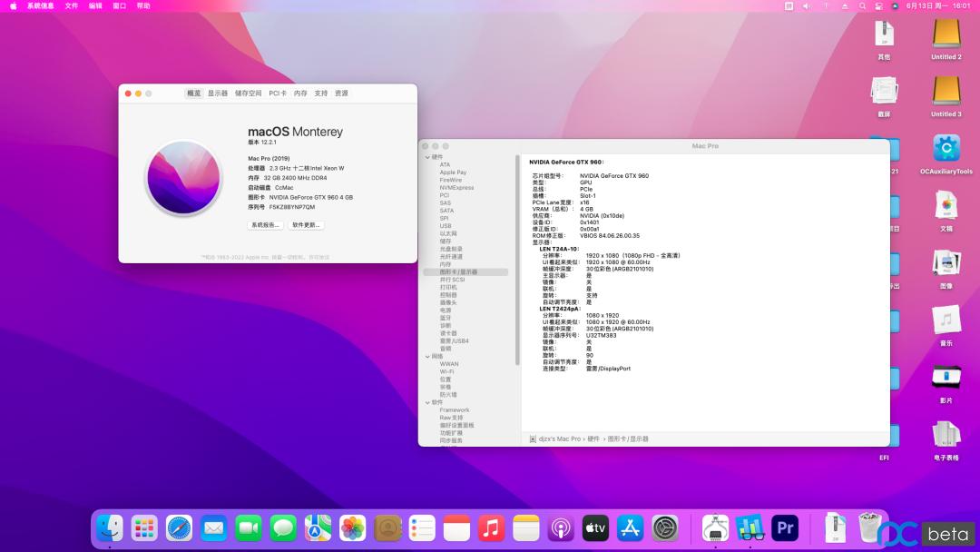This screenshot has width=980, height=552.
Task: Open the Untitled 2 drive icon
Action: point(946,34)
